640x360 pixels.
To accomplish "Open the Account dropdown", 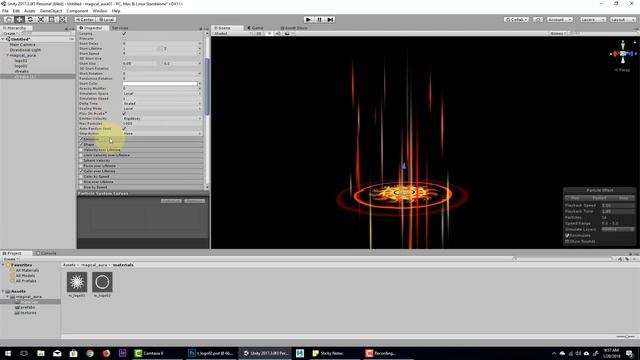I will coord(560,19).
